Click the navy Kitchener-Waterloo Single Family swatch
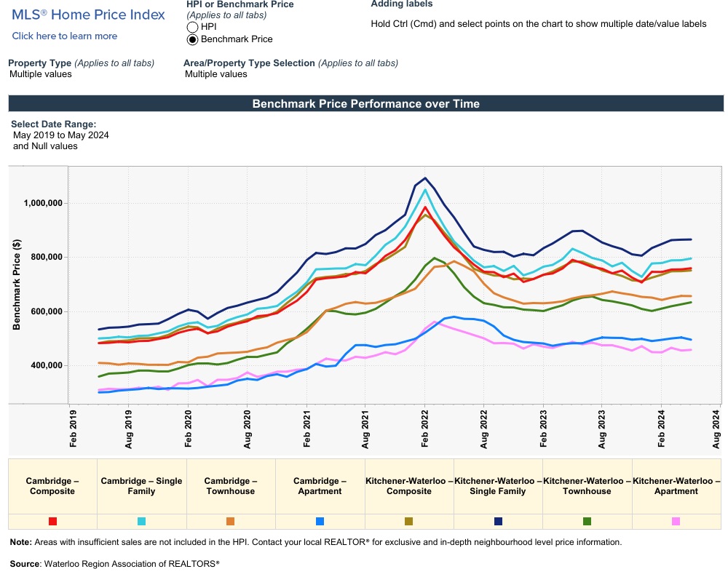Viewport: 728px width, 577px height. 498,522
